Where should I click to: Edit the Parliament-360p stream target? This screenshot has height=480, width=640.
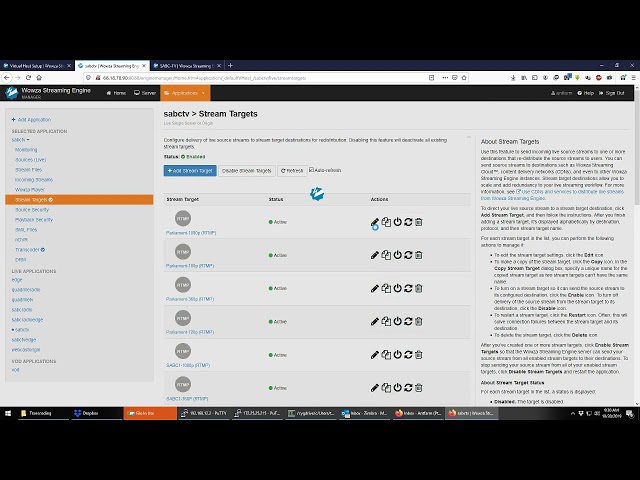click(x=375, y=289)
